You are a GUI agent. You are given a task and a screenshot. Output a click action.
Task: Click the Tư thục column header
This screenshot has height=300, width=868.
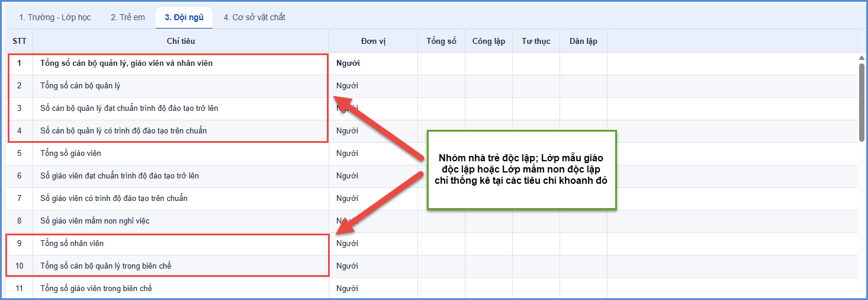[x=536, y=41]
